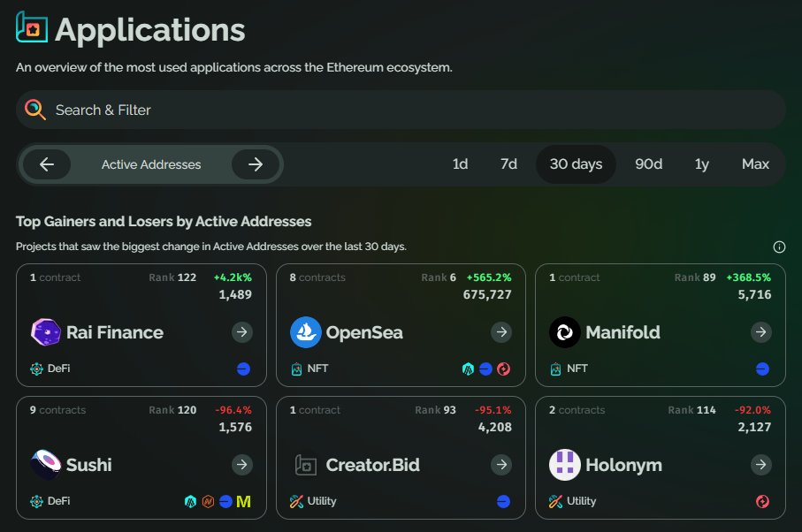Click the DeFi category icon on Rai Finance card

pyautogui.click(x=36, y=369)
